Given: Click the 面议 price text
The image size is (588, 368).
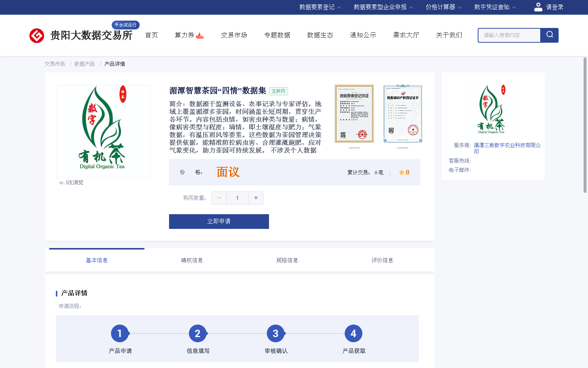Looking at the screenshot, I should click(x=228, y=172).
